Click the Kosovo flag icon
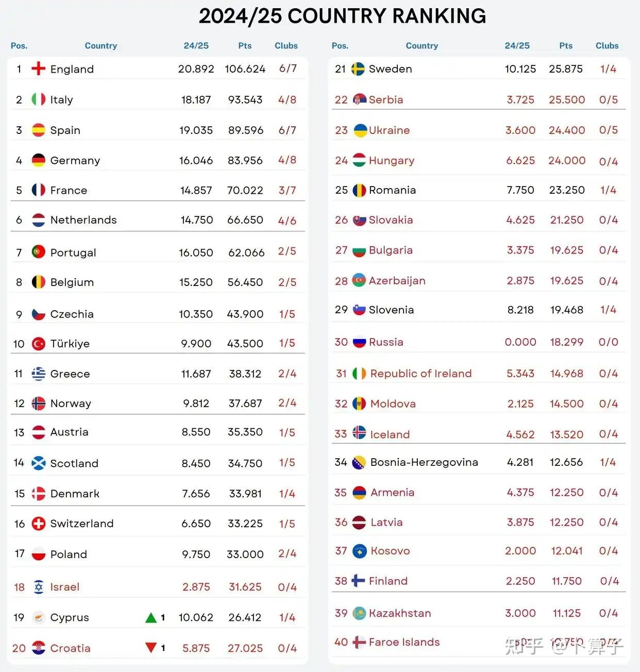 tap(359, 551)
